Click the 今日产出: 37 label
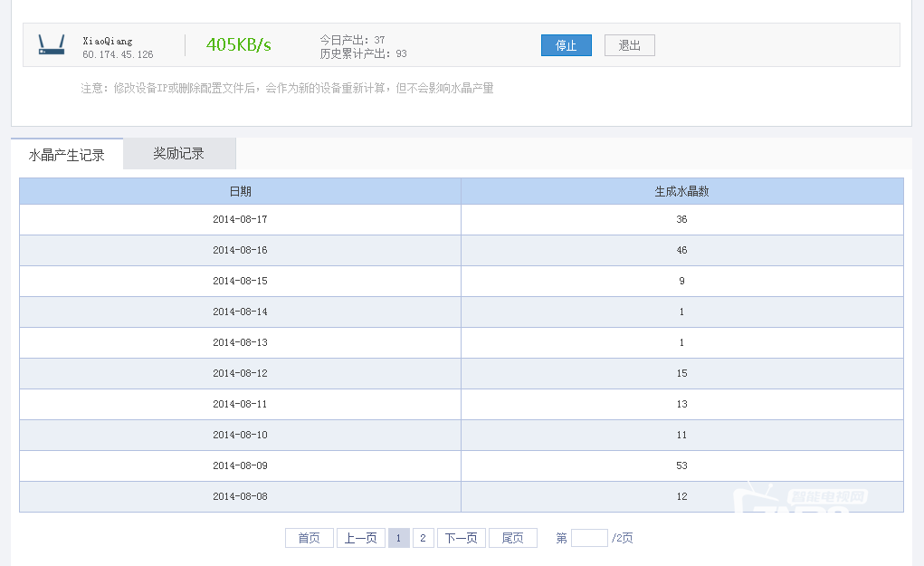 352,40
